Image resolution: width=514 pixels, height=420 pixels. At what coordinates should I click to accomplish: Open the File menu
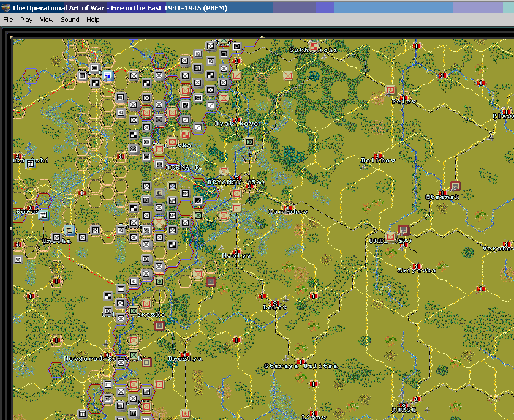[x=8, y=20]
